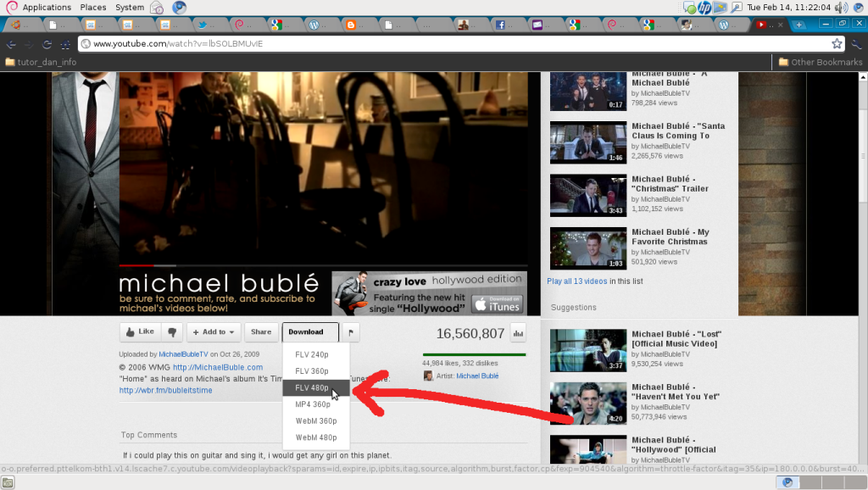Image resolution: width=868 pixels, height=490 pixels.
Task: Click the Share button
Action: 261,332
